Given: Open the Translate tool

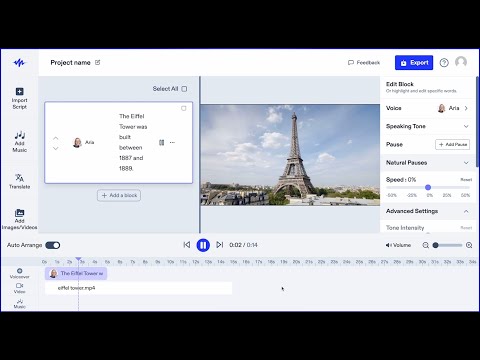Looking at the screenshot, I should coord(19,181).
